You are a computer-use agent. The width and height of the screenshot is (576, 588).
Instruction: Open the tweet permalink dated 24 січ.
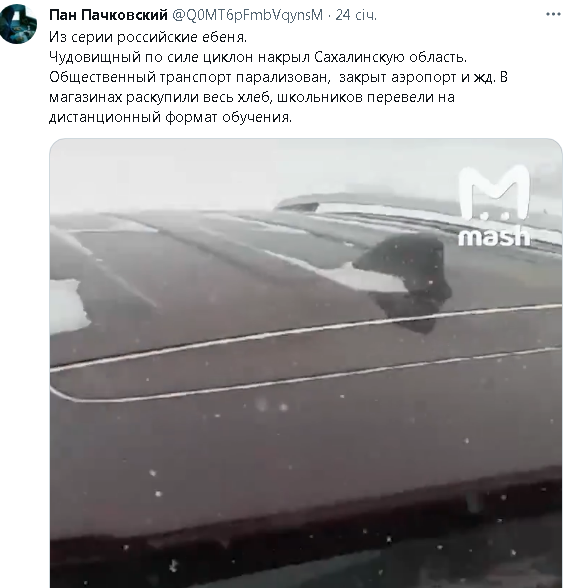tap(356, 15)
